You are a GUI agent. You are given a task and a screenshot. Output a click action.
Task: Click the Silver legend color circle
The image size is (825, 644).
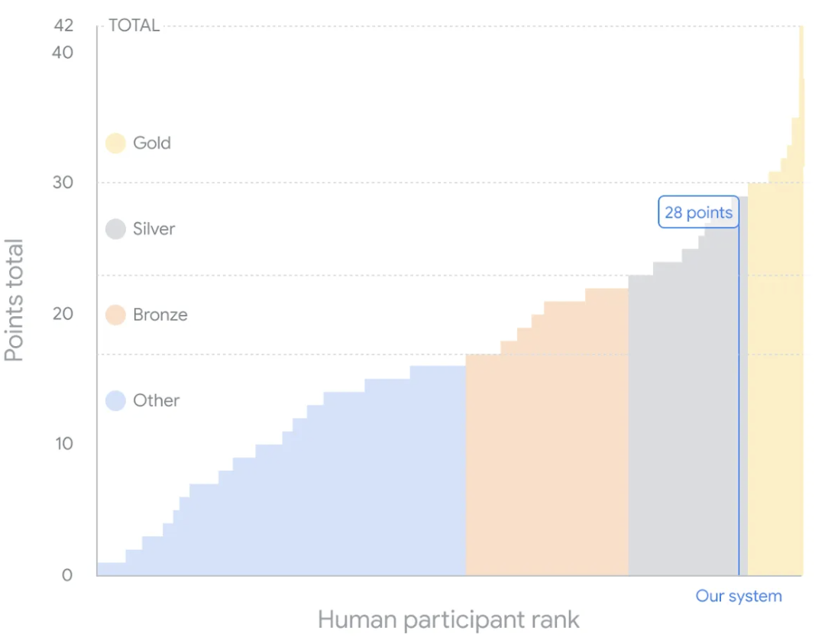[115, 229]
